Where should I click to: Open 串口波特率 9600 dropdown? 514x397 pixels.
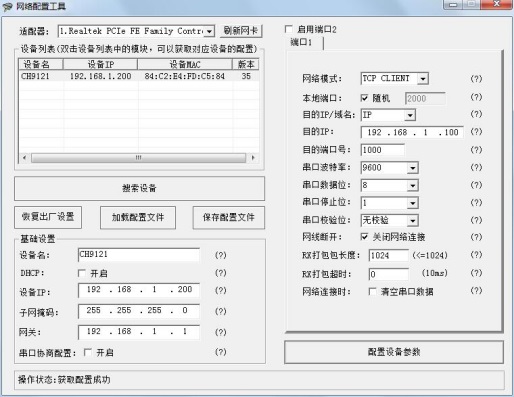point(412,168)
